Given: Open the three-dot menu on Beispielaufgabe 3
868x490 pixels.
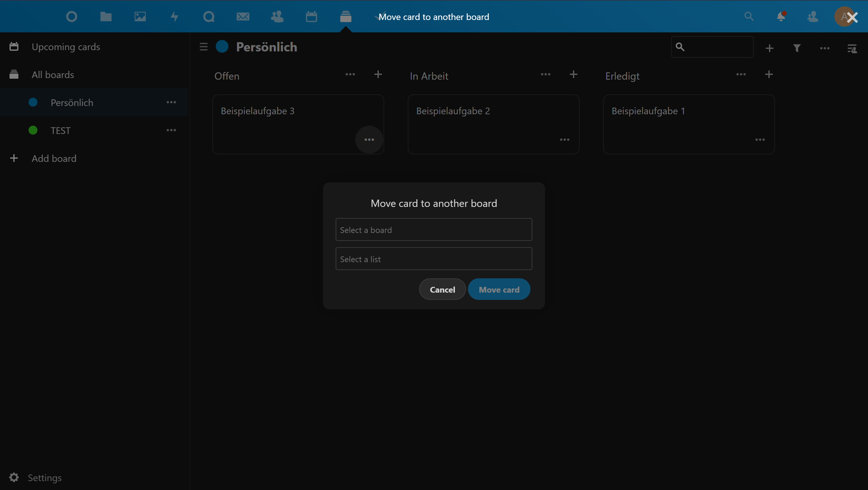Looking at the screenshot, I should [369, 140].
